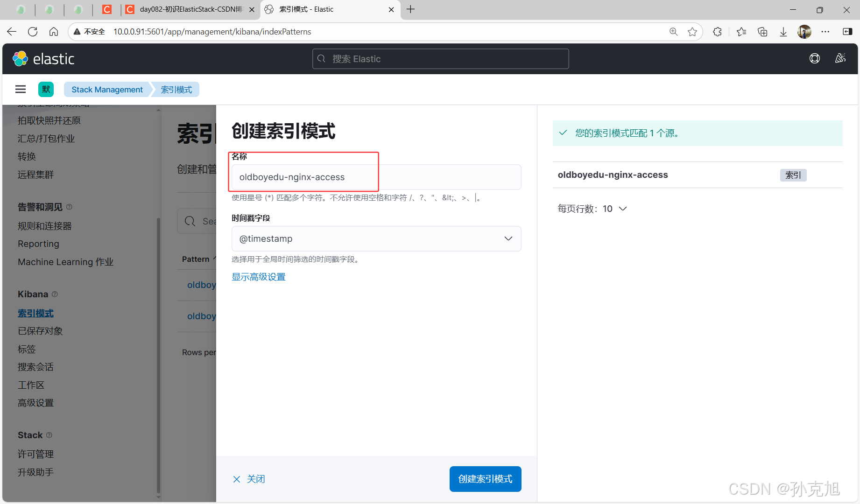Go to browser home page icon
860x504 pixels.
click(x=54, y=32)
